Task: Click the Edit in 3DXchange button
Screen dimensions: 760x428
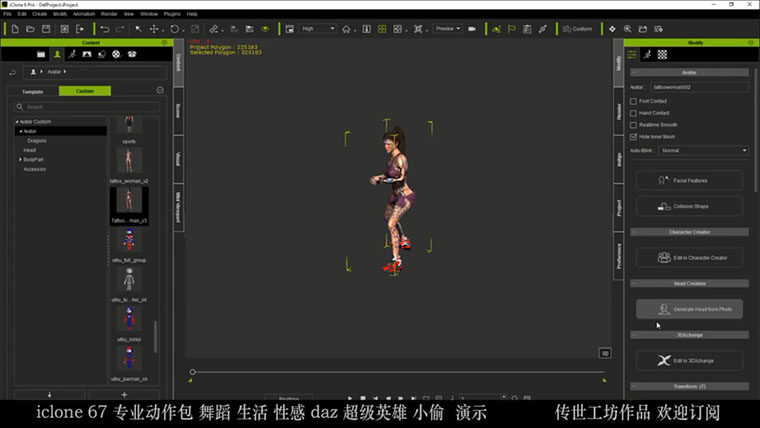Action: [x=689, y=361]
